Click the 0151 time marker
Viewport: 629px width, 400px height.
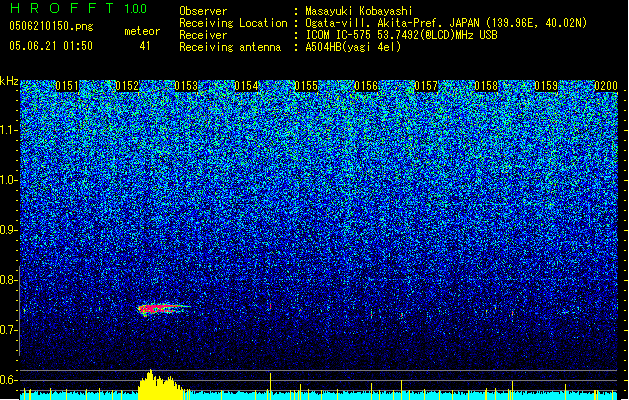(67, 86)
